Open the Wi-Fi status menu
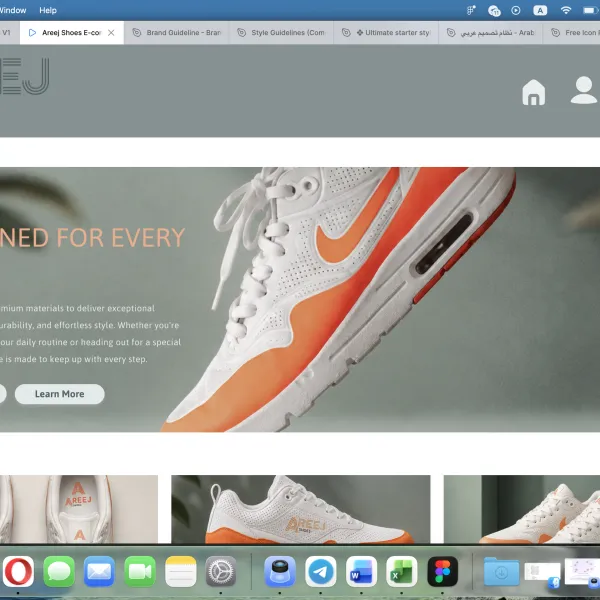 (566, 10)
